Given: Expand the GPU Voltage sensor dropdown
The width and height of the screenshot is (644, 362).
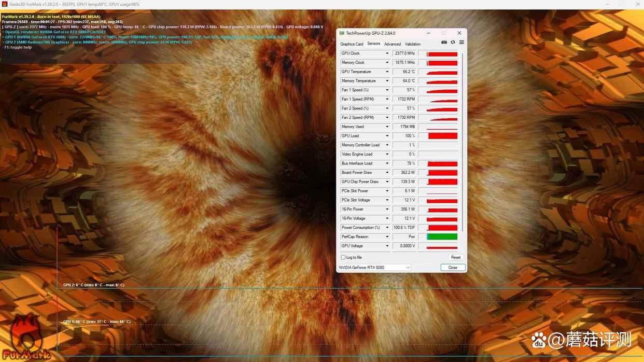Looking at the screenshot, I should click(387, 246).
